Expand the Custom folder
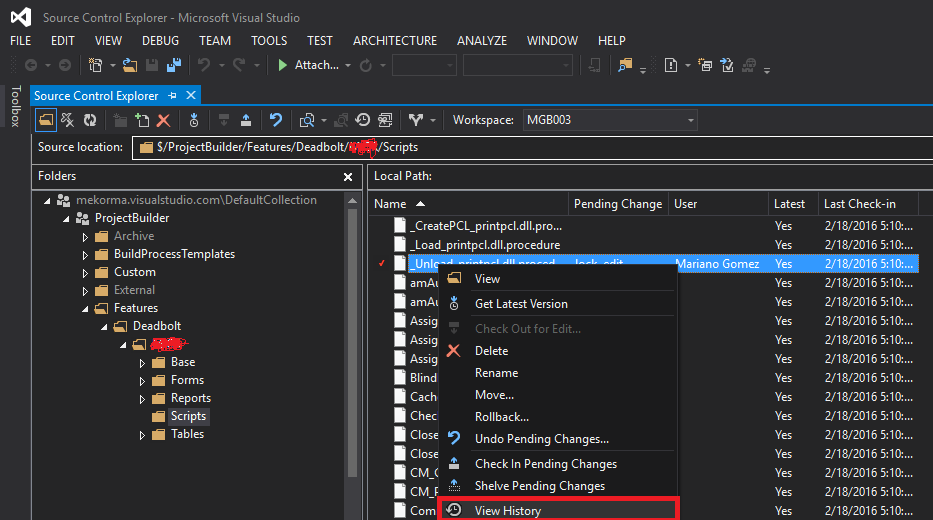 (85, 272)
